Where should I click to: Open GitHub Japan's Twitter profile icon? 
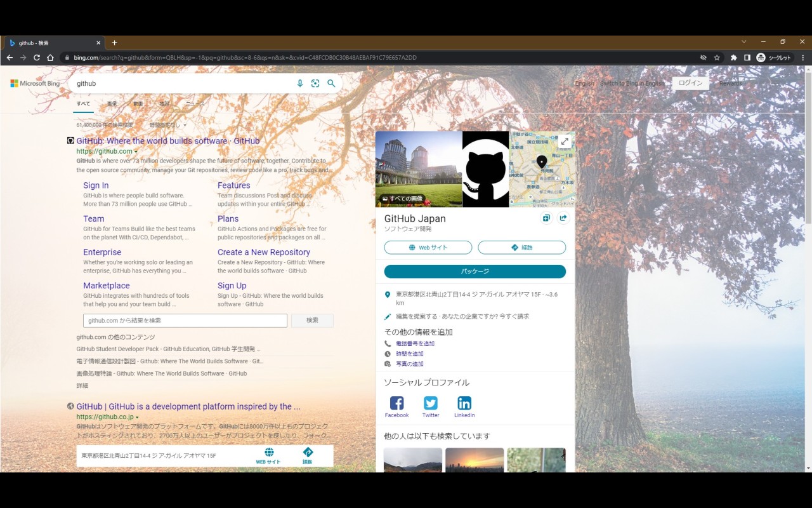point(430,402)
